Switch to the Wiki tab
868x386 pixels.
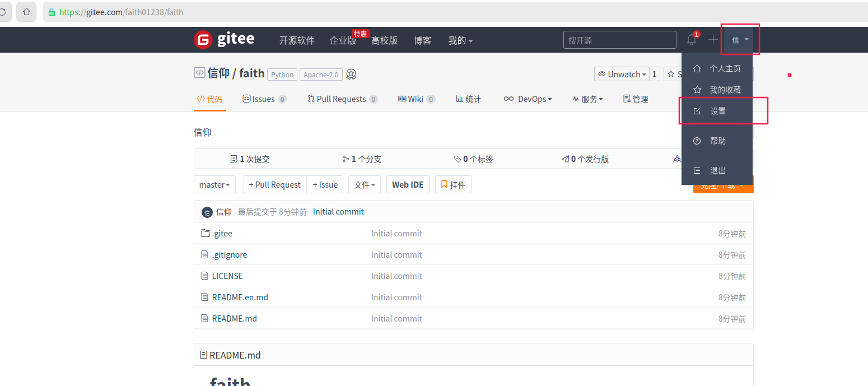(x=417, y=99)
